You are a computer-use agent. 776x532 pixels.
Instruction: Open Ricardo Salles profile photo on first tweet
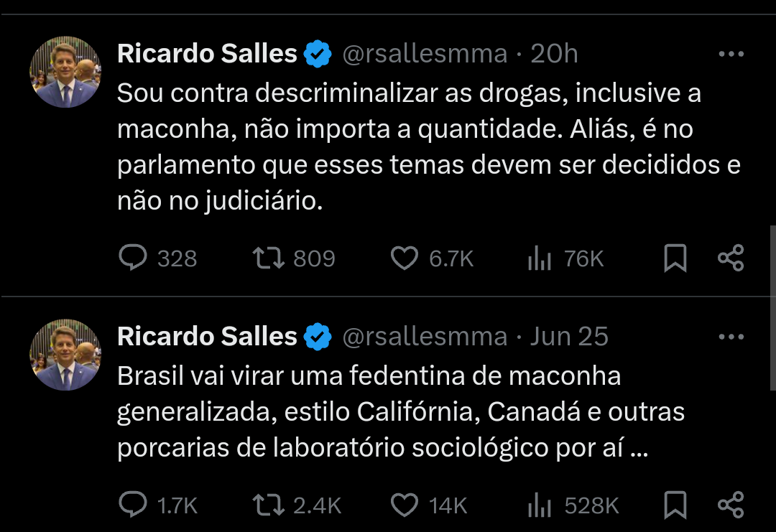(x=65, y=72)
